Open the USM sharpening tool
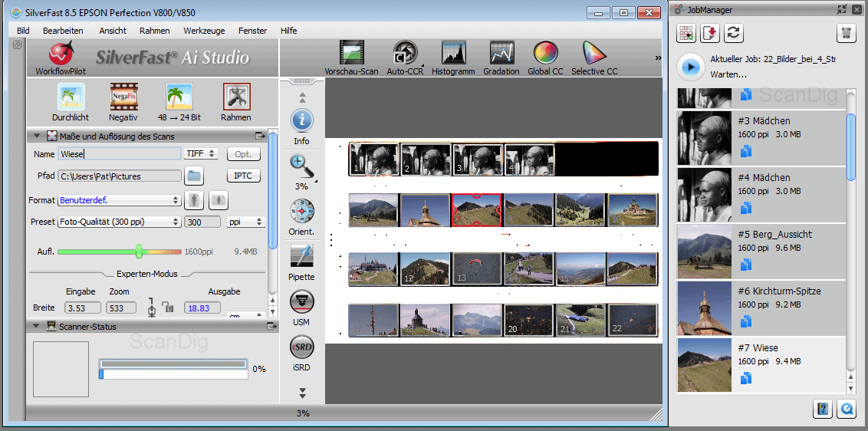Screen dimensions: 868x431 click(301, 302)
